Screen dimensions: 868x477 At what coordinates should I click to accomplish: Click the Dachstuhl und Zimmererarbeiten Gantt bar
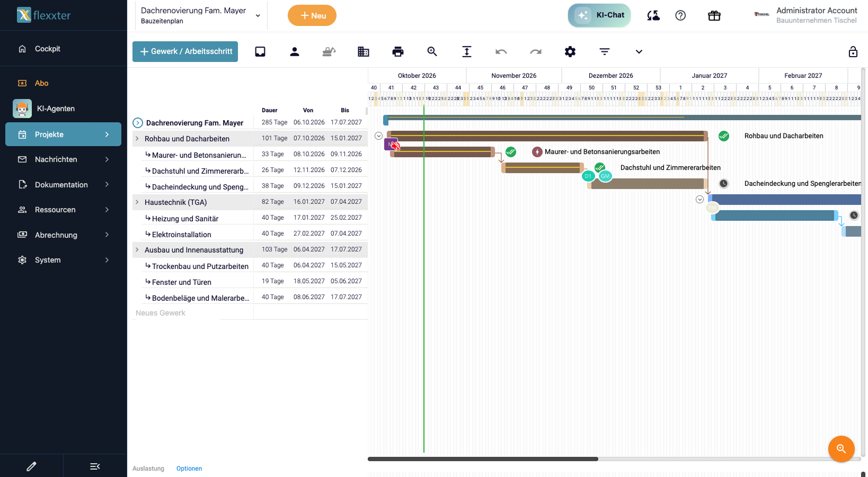coord(543,168)
